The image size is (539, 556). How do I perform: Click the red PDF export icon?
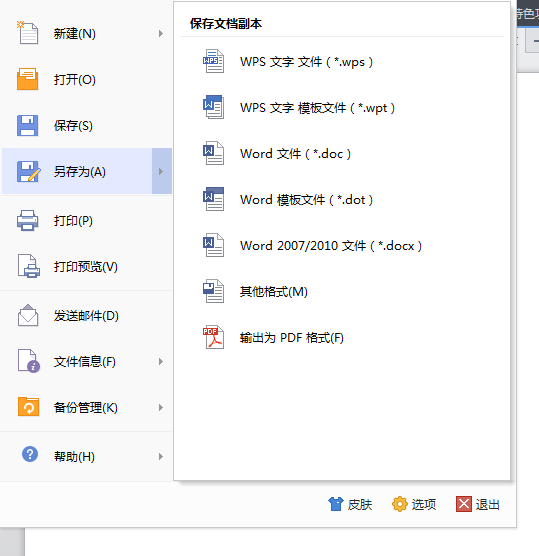213,337
